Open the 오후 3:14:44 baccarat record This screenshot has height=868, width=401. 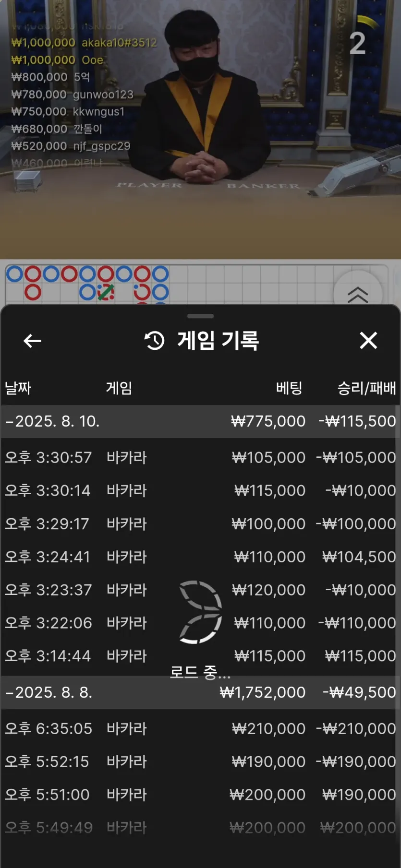point(200,656)
